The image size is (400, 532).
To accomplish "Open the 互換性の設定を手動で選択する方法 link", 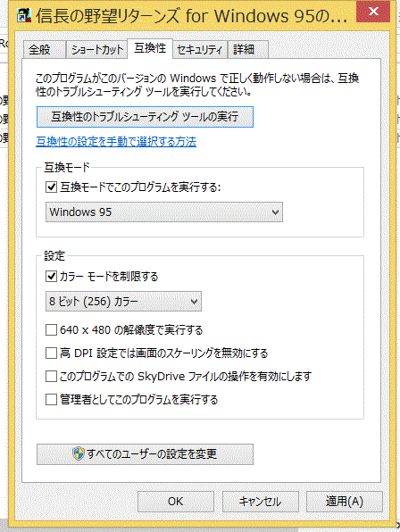I will 116,142.
